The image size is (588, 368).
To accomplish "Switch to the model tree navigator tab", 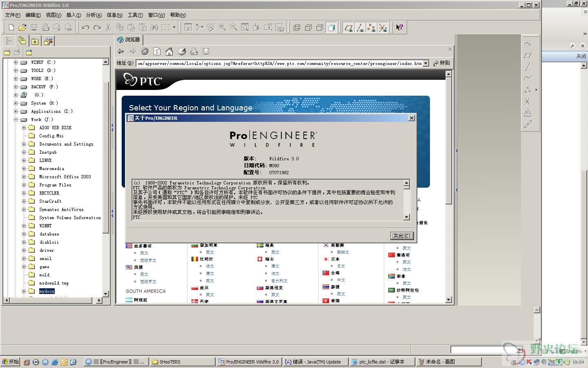I will point(9,41).
